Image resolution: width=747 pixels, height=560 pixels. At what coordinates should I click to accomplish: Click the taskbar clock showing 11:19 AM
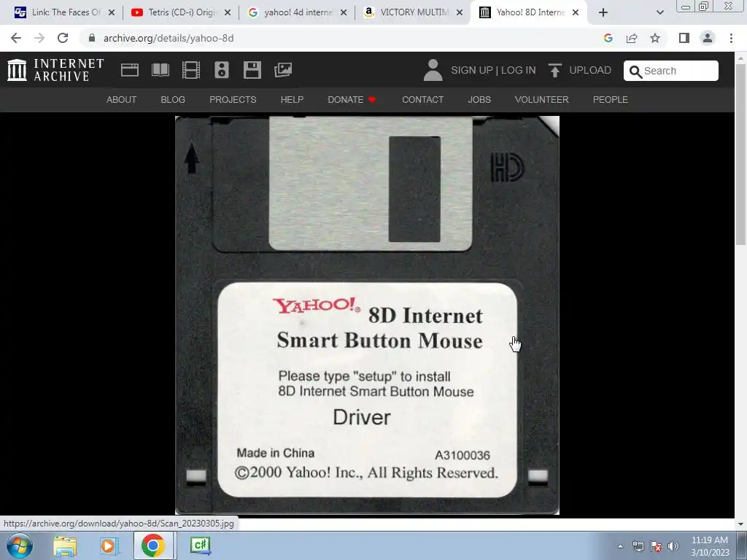[709, 546]
